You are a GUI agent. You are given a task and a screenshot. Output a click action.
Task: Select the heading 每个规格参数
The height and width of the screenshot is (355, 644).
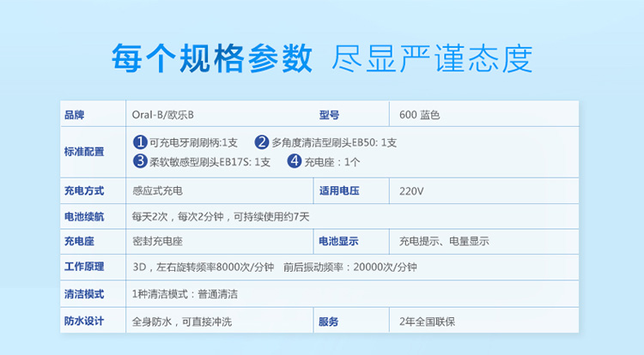coord(212,58)
